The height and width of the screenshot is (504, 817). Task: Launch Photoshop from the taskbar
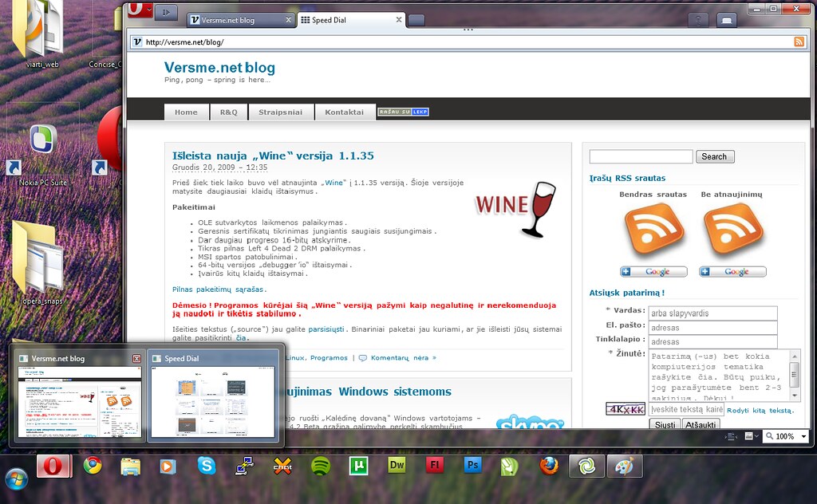(x=472, y=465)
